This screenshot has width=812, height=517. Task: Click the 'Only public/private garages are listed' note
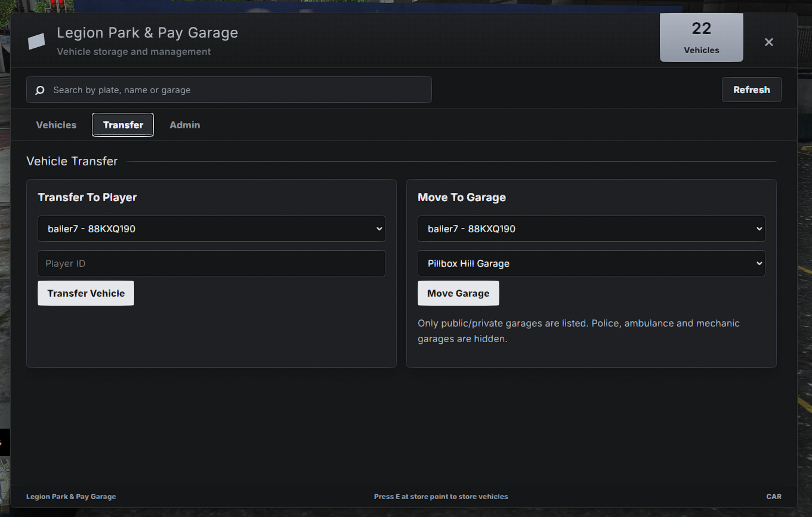[x=579, y=331]
